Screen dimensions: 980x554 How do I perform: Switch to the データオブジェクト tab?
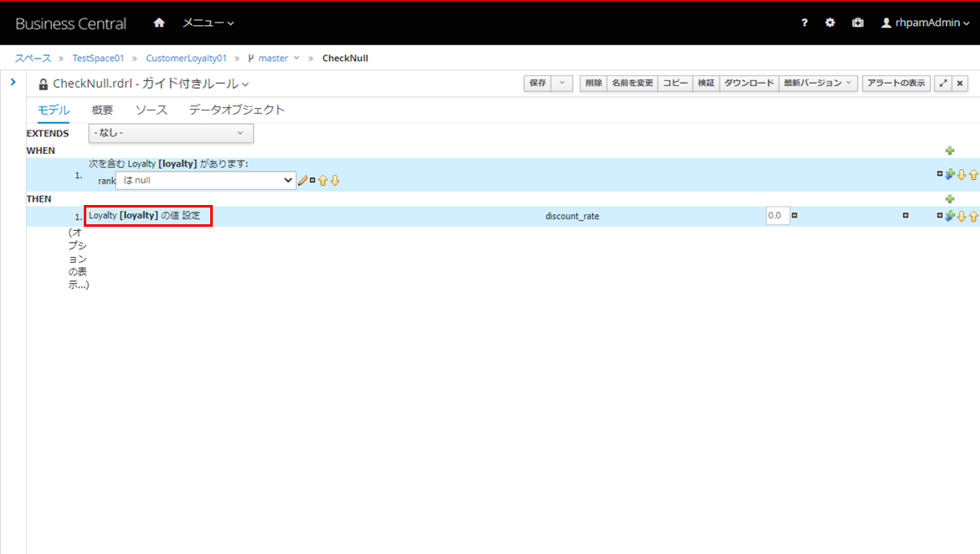(237, 110)
